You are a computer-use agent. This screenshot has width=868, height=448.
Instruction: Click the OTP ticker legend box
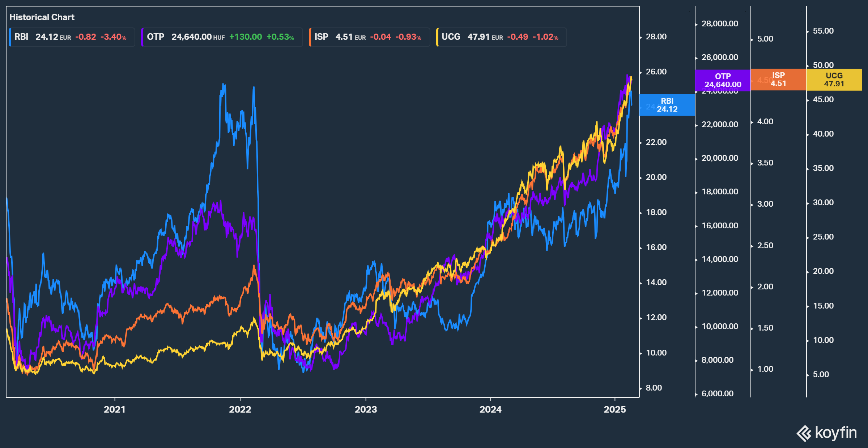tap(222, 37)
